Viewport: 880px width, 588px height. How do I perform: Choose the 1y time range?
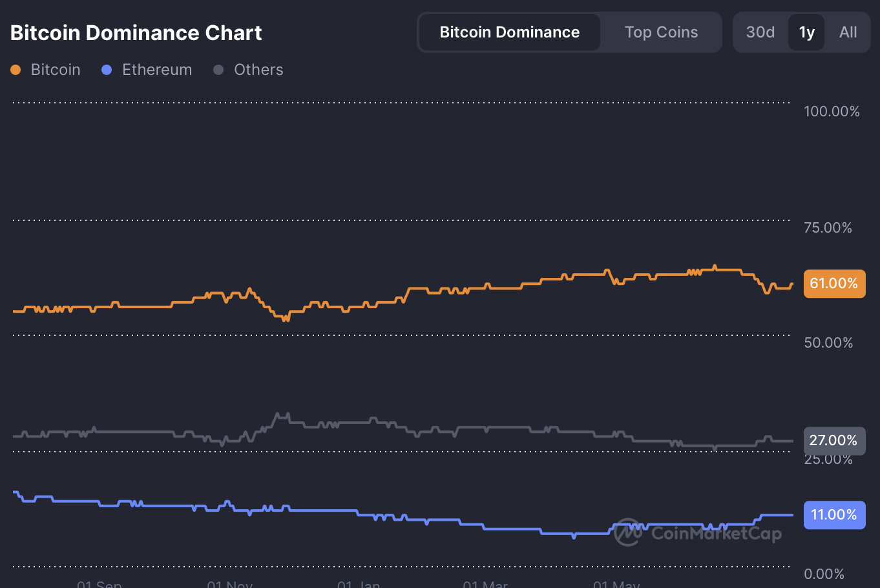[x=806, y=32]
